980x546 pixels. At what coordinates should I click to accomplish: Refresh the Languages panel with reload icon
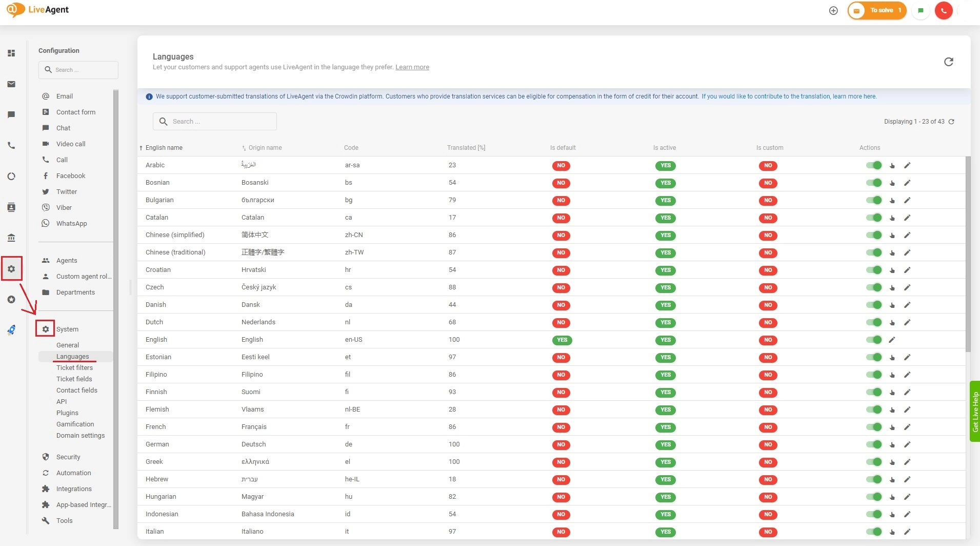click(x=948, y=62)
